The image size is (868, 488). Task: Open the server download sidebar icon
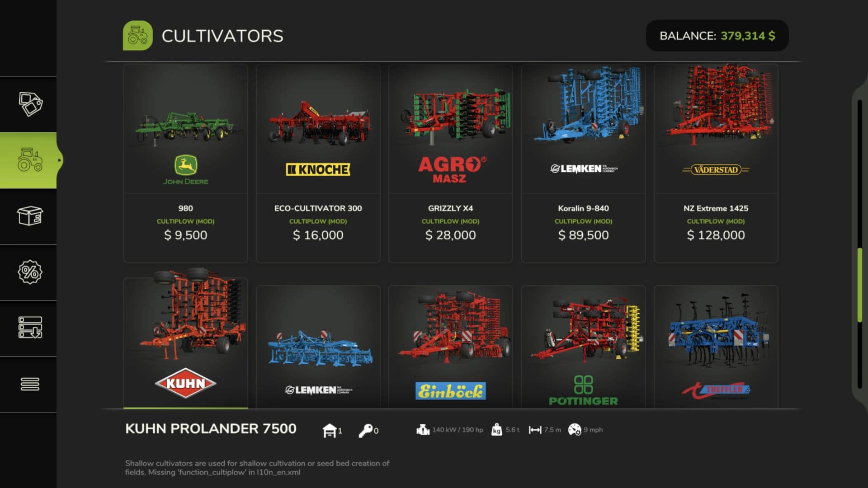30,328
